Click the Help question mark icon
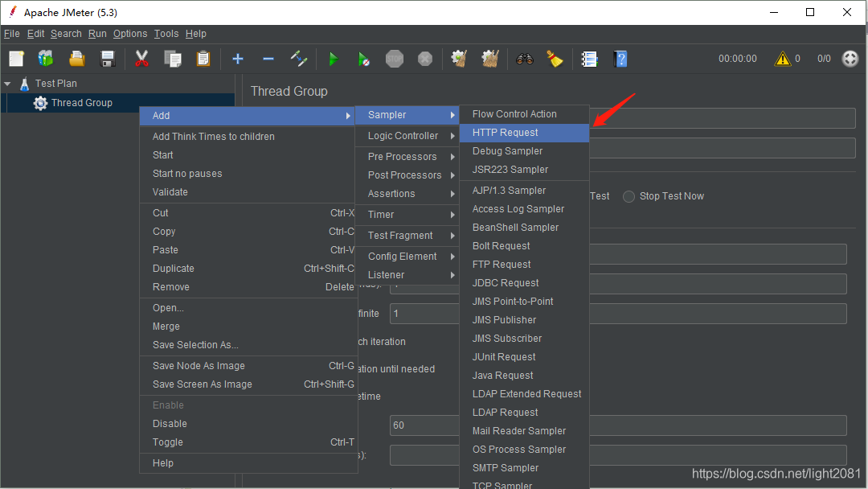 pyautogui.click(x=620, y=59)
